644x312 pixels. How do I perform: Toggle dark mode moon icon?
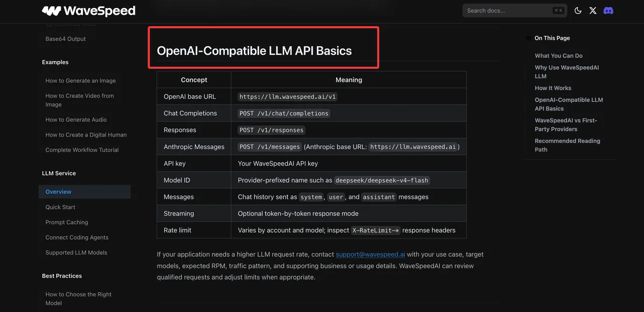(x=578, y=11)
